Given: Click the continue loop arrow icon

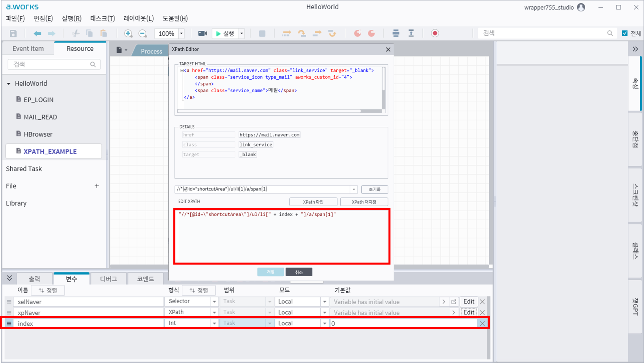Looking at the screenshot, I should 332,33.
